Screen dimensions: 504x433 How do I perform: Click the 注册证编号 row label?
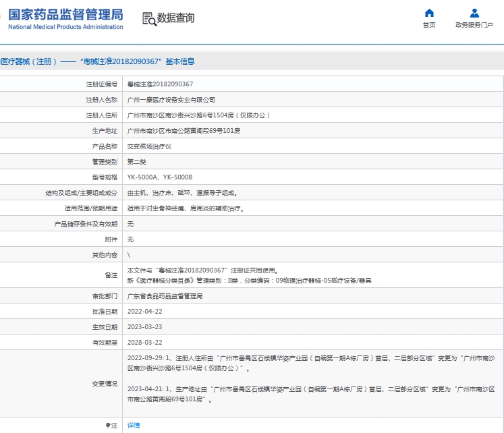102,84
